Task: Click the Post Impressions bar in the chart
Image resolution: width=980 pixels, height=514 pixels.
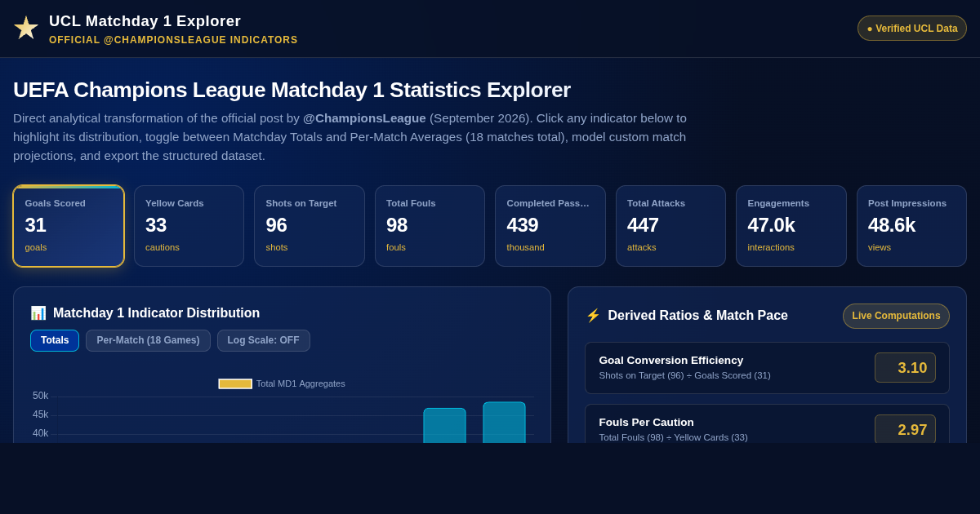Action: click(x=504, y=422)
